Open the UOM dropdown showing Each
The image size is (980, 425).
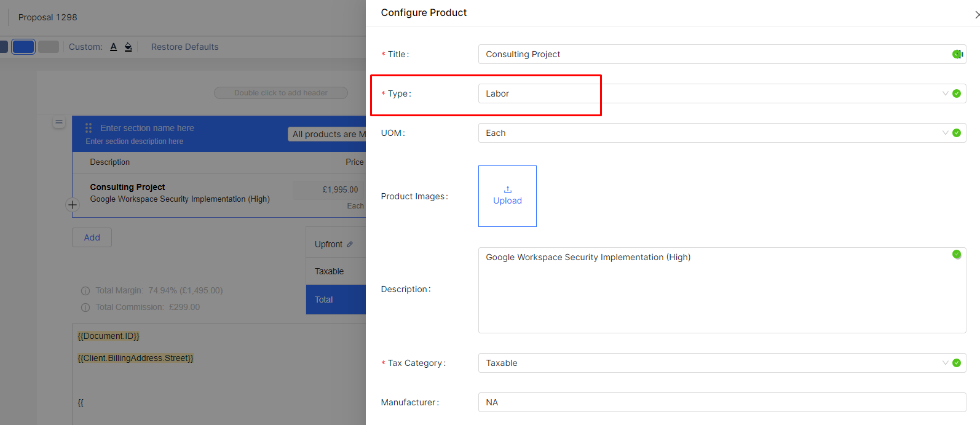(722, 133)
